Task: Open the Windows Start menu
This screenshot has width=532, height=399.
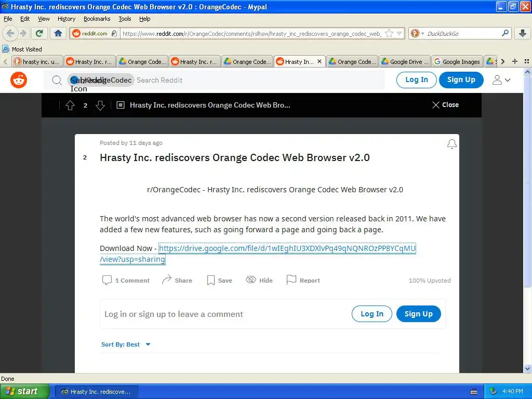Action: click(x=24, y=391)
